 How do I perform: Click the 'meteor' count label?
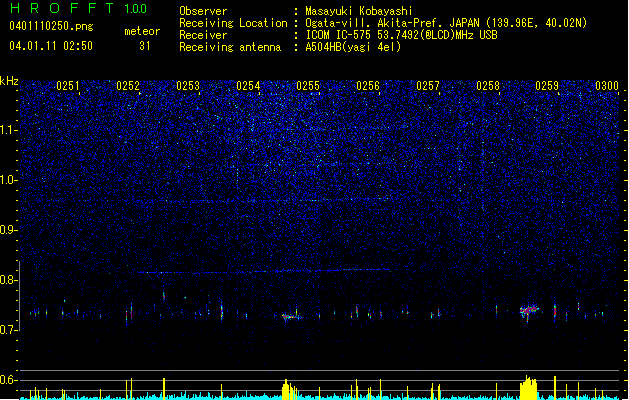(x=142, y=31)
